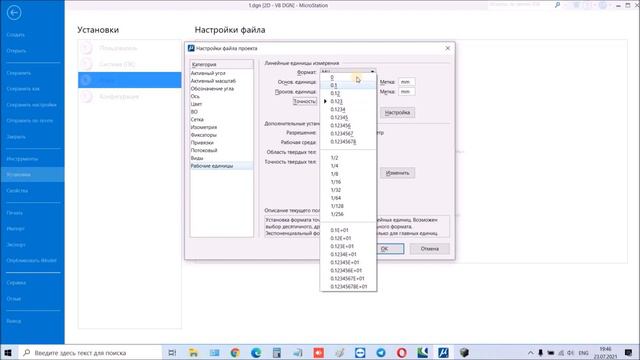
Task: Choose exponential precision 0.12345678E+01
Action: (348, 287)
